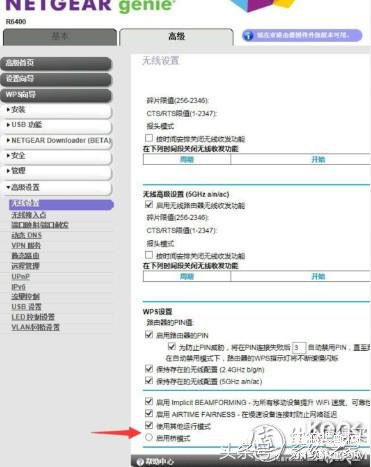Uncheck 启用路由器的PIN checkbox
This screenshot has width=371, height=467.
(x=149, y=334)
